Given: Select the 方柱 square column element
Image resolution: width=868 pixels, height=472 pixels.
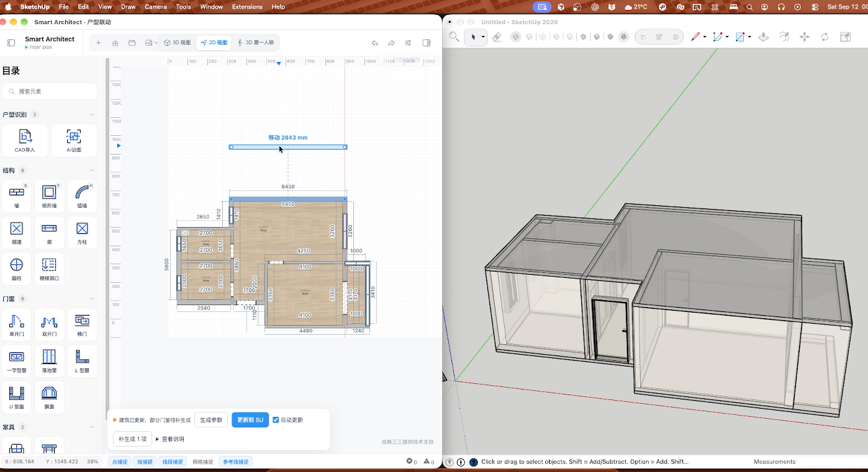Looking at the screenshot, I should (x=82, y=233).
